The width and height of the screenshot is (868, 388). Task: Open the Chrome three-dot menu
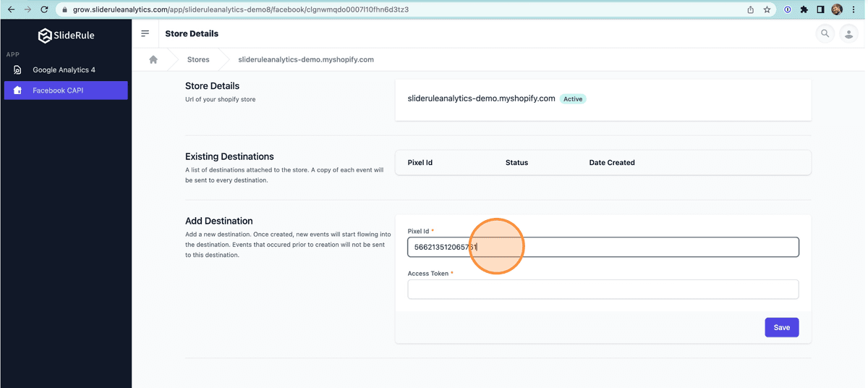coord(855,9)
